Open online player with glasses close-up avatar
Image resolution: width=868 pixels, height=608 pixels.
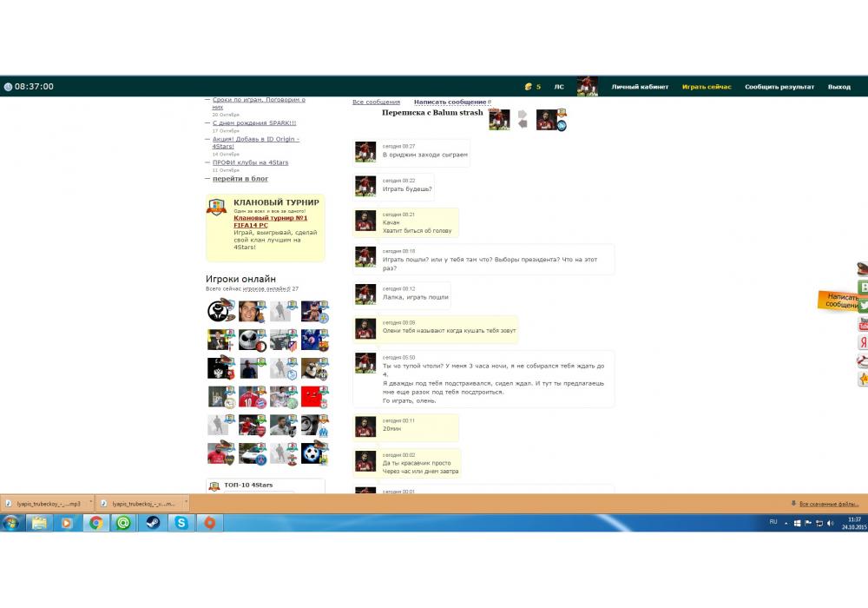coord(311,426)
